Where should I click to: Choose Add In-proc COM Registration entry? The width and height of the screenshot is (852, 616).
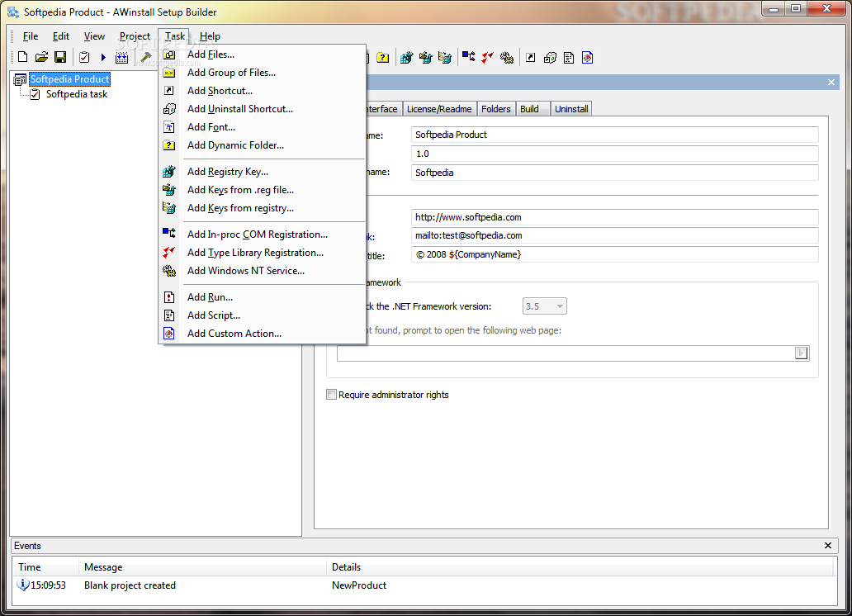263,235
